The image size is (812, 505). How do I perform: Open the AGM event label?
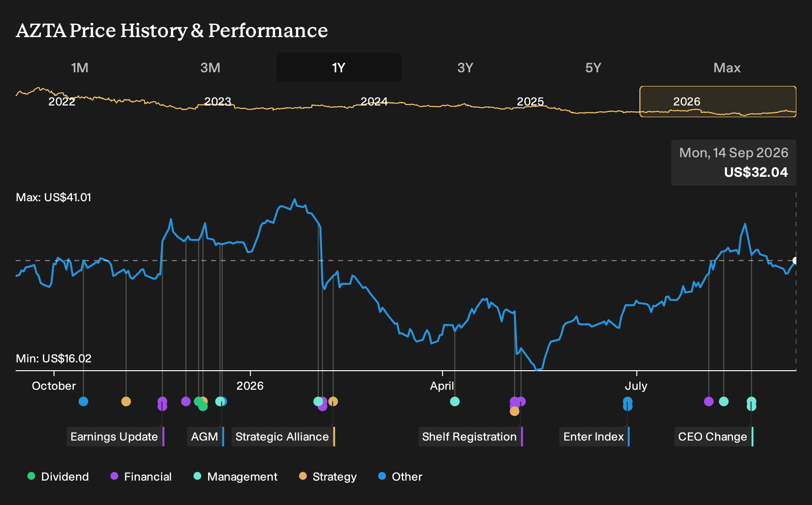coord(206,437)
